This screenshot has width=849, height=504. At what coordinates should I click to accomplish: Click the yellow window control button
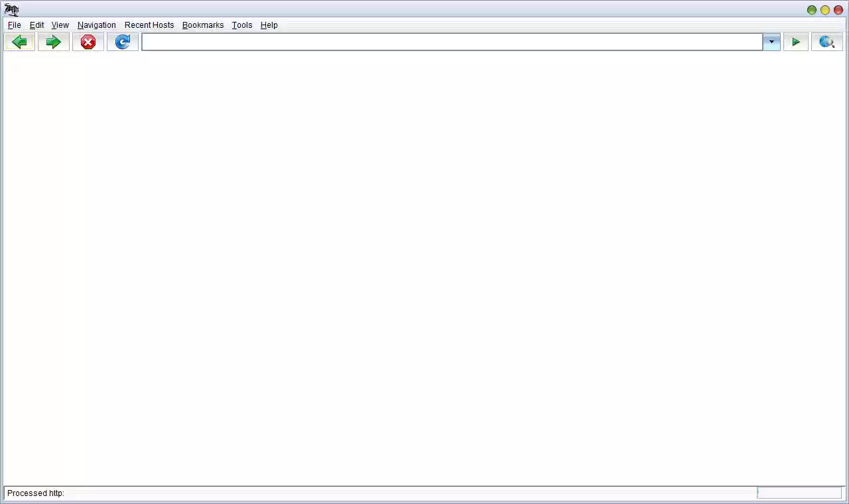(x=824, y=9)
